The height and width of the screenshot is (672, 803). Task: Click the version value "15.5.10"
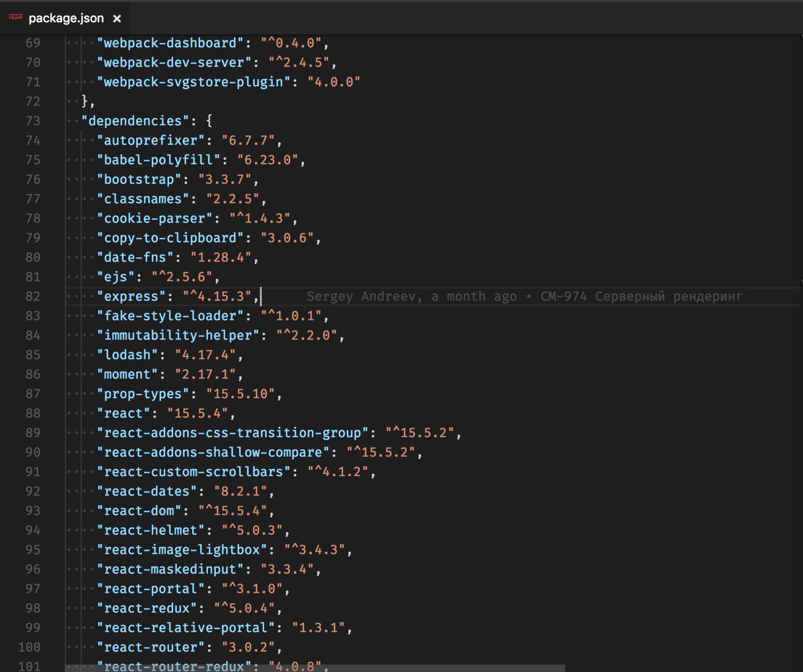[240, 394]
